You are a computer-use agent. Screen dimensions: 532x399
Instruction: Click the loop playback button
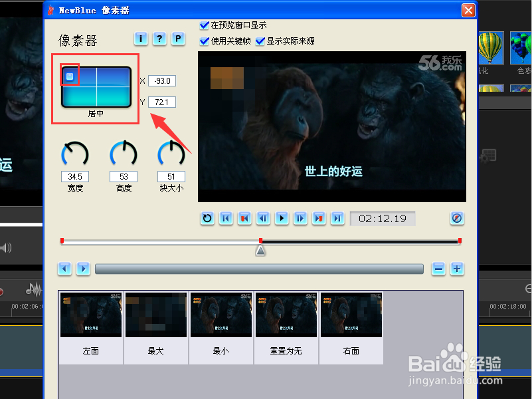pyautogui.click(x=207, y=218)
